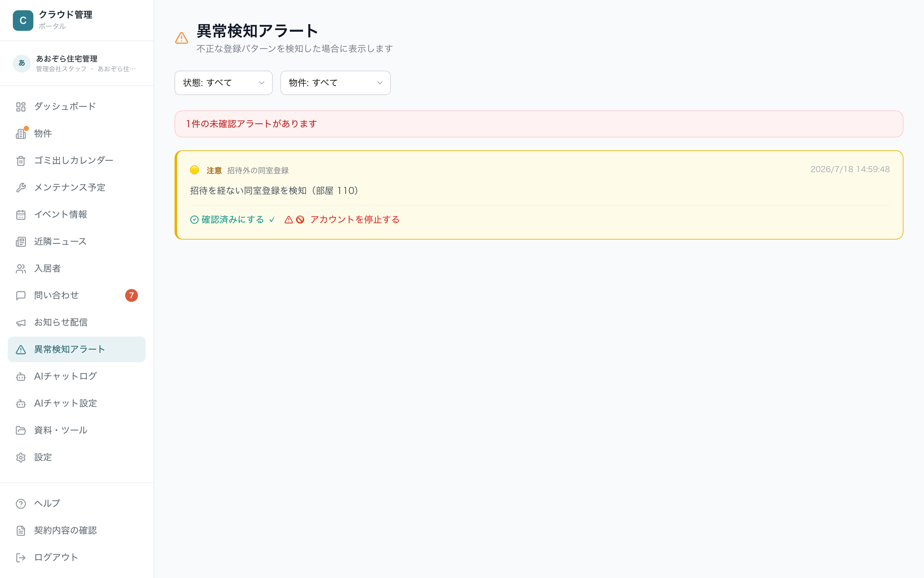Image resolution: width=924 pixels, height=578 pixels.
Task: Click the ログアウト exit icon
Action: coord(21,558)
